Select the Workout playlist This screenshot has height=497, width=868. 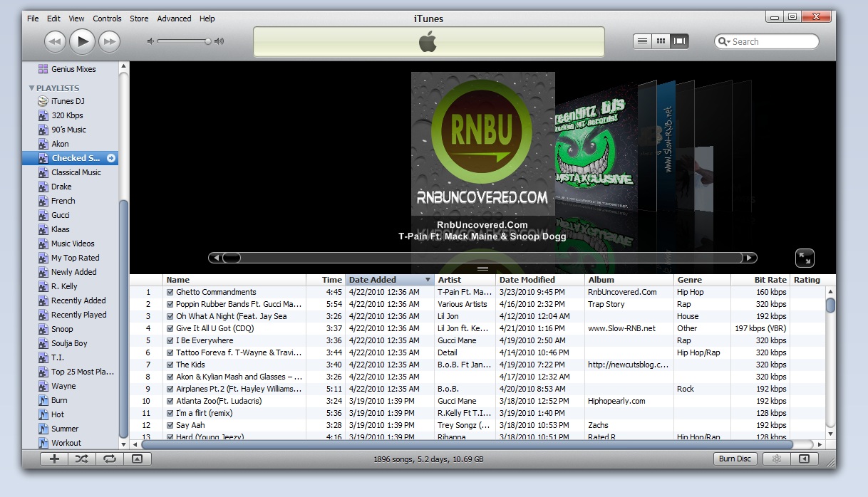[66, 443]
